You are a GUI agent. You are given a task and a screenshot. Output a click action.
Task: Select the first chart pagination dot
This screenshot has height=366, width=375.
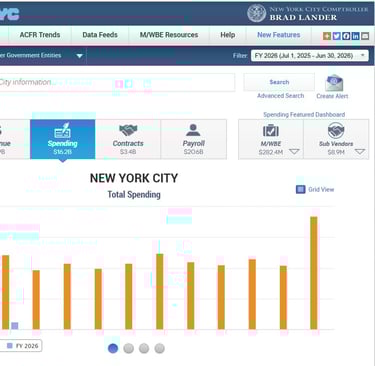pos(113,348)
